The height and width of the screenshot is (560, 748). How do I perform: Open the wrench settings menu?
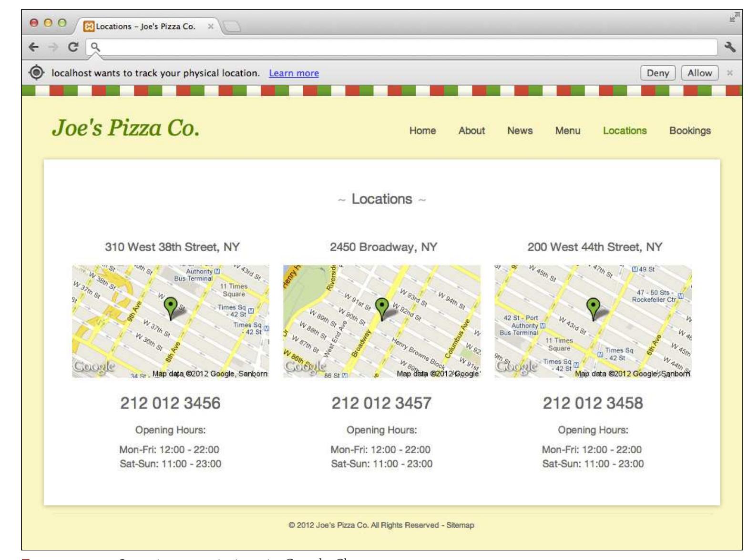point(730,47)
